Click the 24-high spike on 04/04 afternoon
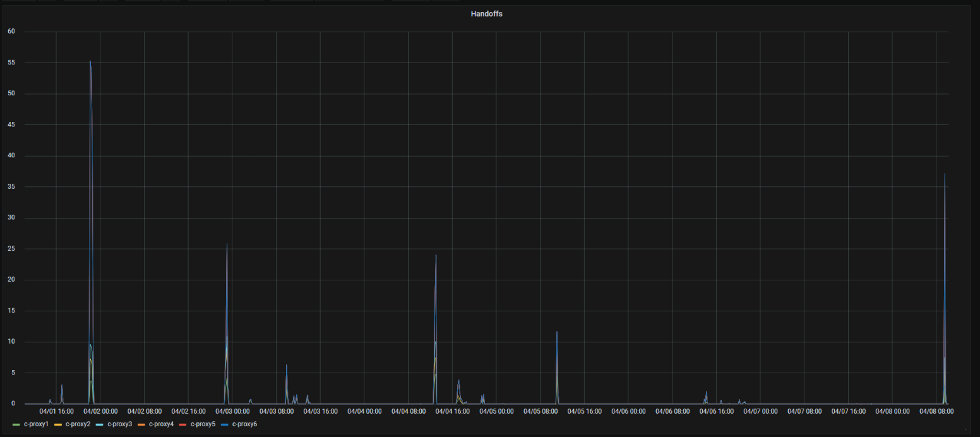The height and width of the screenshot is (437, 980). click(x=436, y=256)
